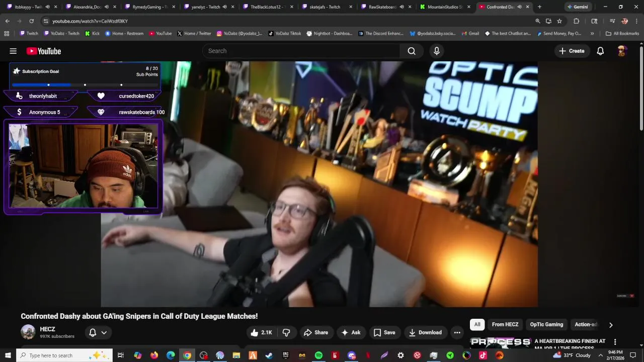The image size is (644, 362).
Task: Open Nightbot Dashboard bookmark
Action: point(330,34)
